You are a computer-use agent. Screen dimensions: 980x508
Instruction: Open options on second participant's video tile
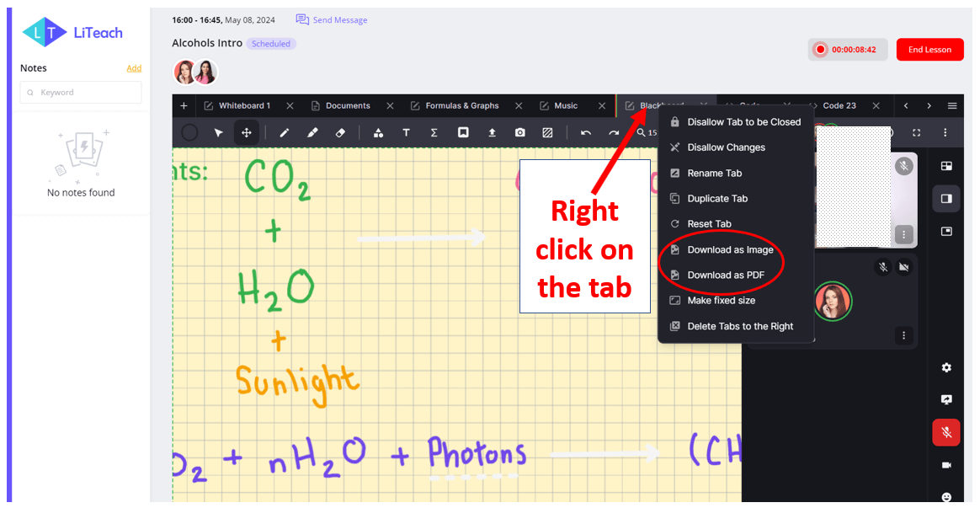tap(903, 334)
